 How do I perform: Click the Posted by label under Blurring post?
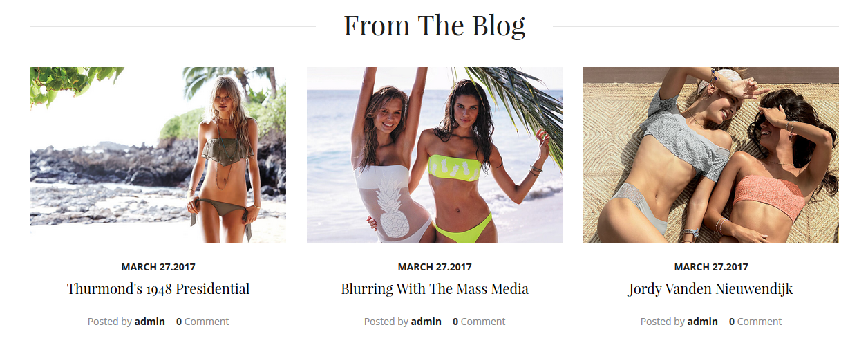pos(386,322)
